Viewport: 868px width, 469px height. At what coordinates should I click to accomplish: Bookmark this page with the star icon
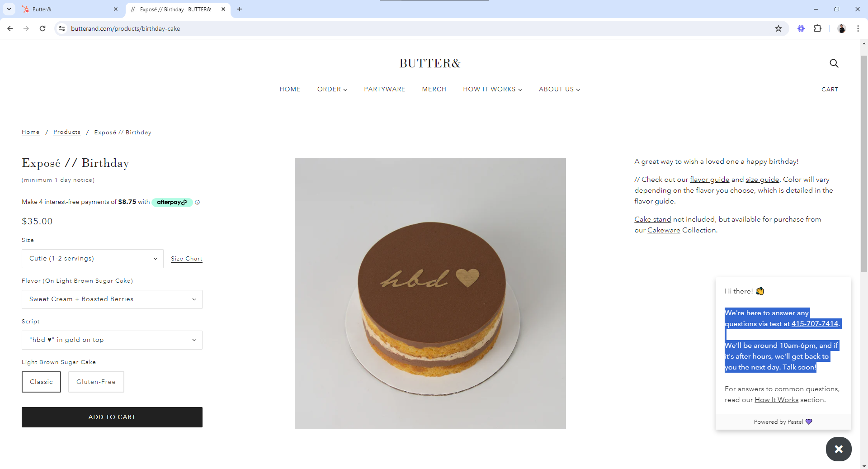(x=778, y=28)
